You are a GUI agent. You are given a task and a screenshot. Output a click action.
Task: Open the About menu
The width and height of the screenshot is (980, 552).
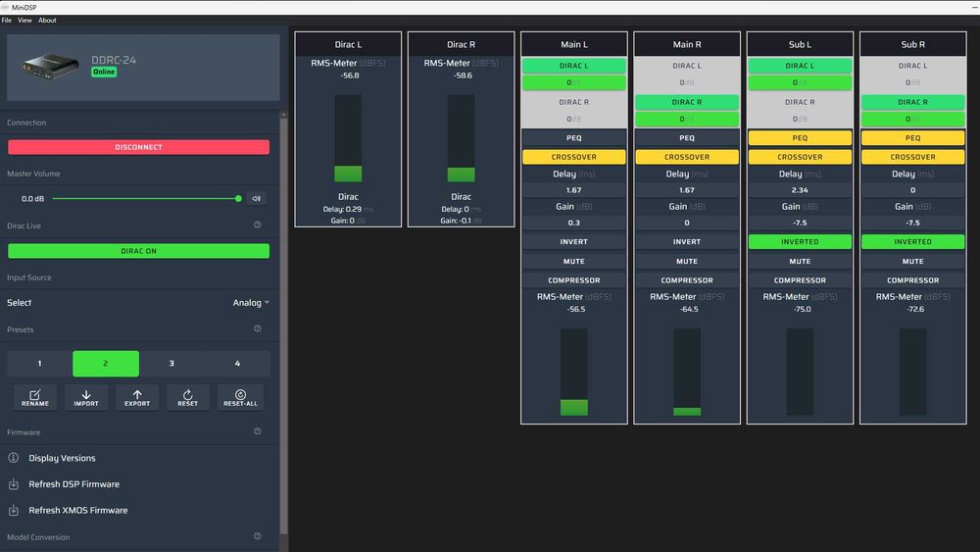(47, 20)
